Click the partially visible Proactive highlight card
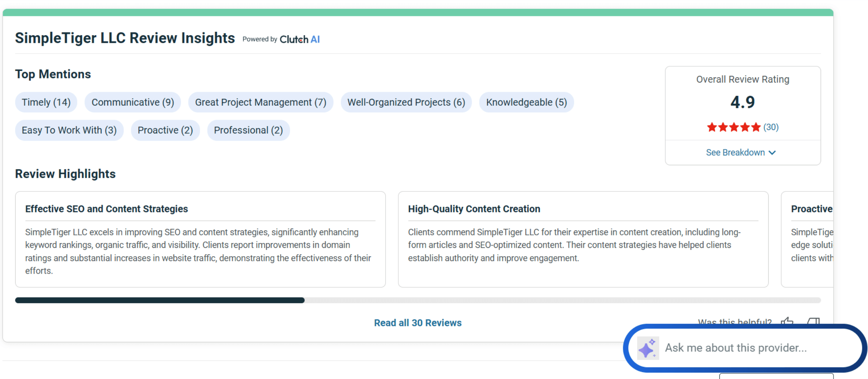The width and height of the screenshot is (868, 379). point(807,239)
